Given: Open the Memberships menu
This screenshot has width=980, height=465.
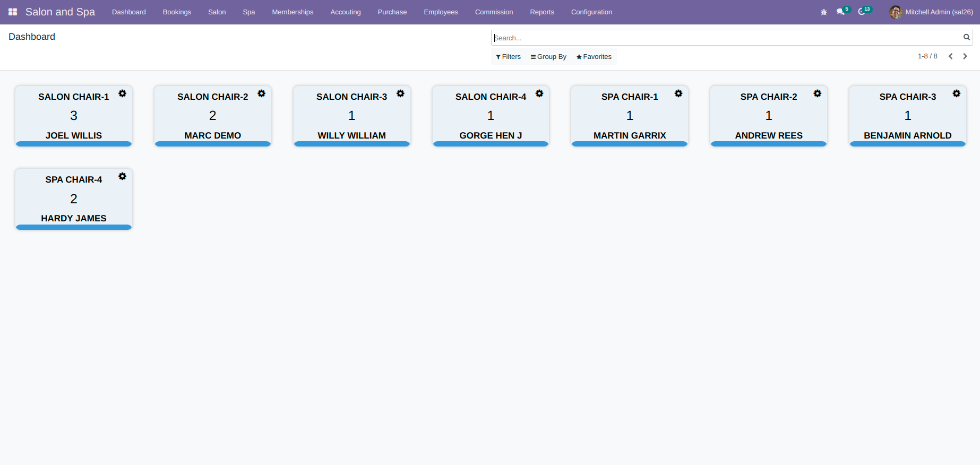Looking at the screenshot, I should 293,12.
